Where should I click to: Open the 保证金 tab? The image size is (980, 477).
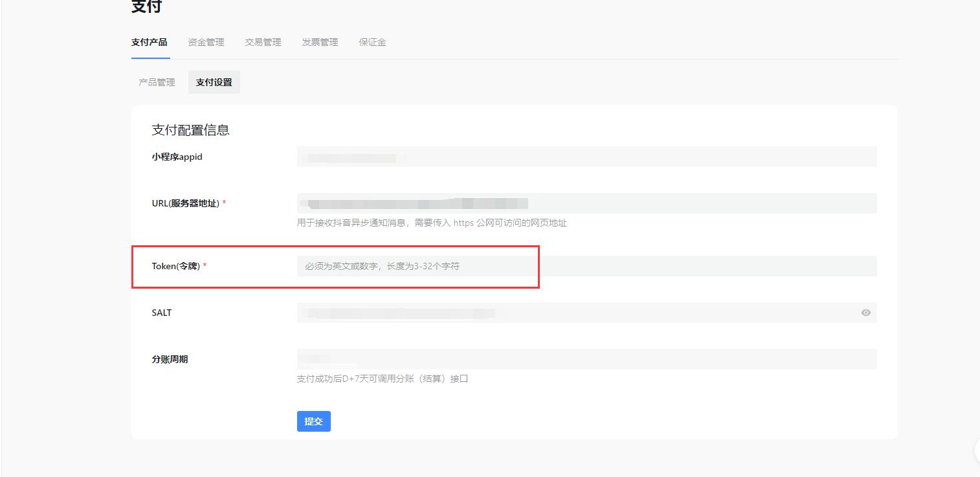372,42
